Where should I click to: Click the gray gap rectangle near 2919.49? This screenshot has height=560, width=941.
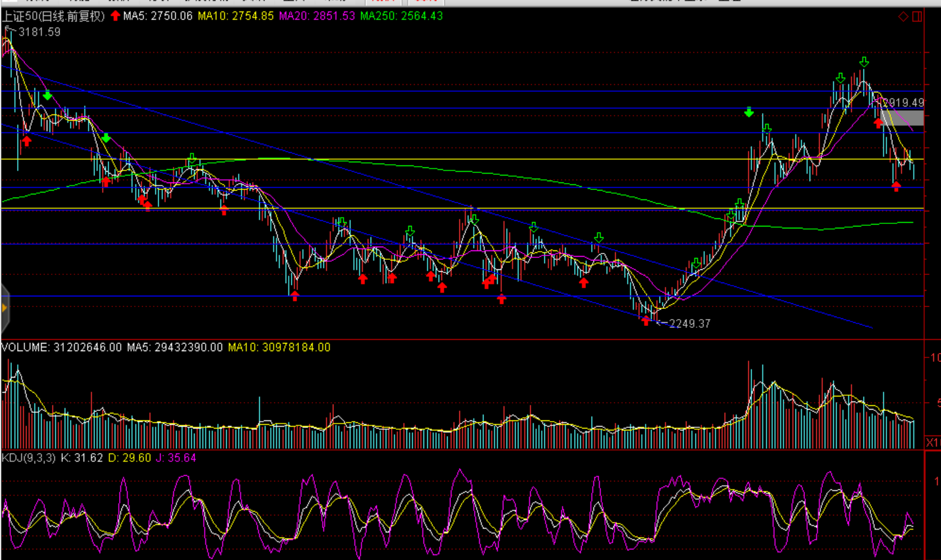point(903,118)
